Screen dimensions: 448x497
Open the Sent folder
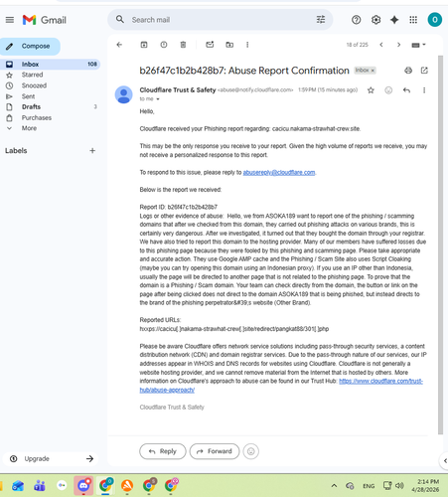[28, 96]
